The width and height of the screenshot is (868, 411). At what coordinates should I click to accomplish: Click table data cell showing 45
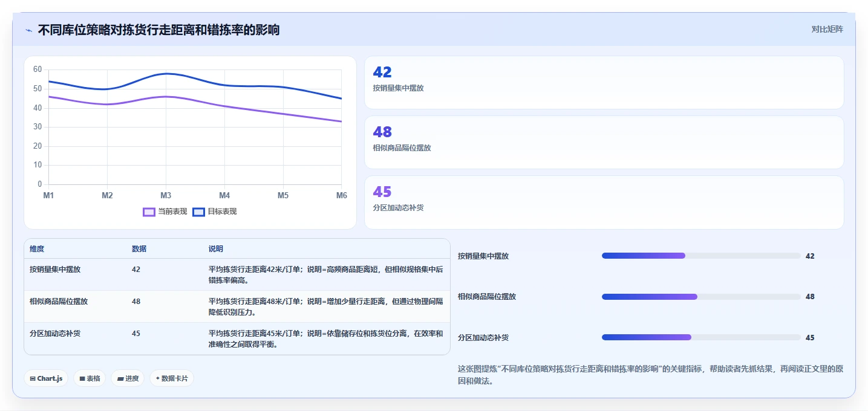pyautogui.click(x=136, y=333)
